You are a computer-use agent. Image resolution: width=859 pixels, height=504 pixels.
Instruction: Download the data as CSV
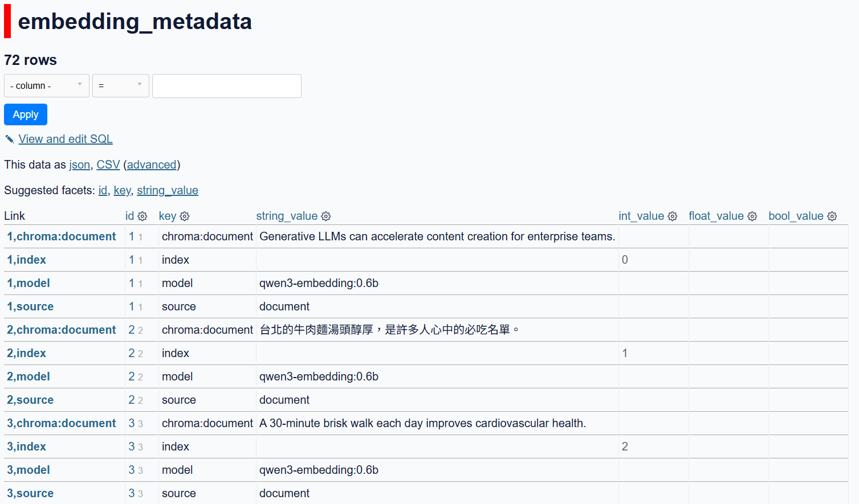pyautogui.click(x=108, y=165)
